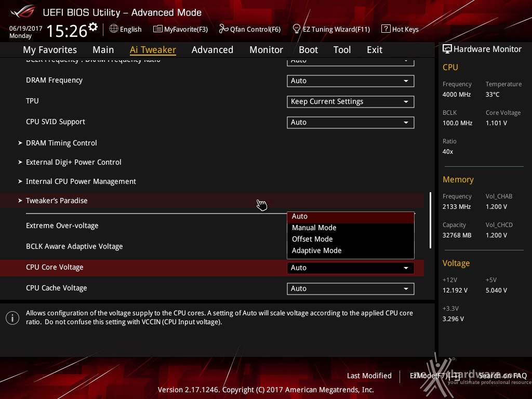Image resolution: width=532 pixels, height=399 pixels.
Task: Click BCLK 100.0 MHz value
Action: [x=457, y=123]
